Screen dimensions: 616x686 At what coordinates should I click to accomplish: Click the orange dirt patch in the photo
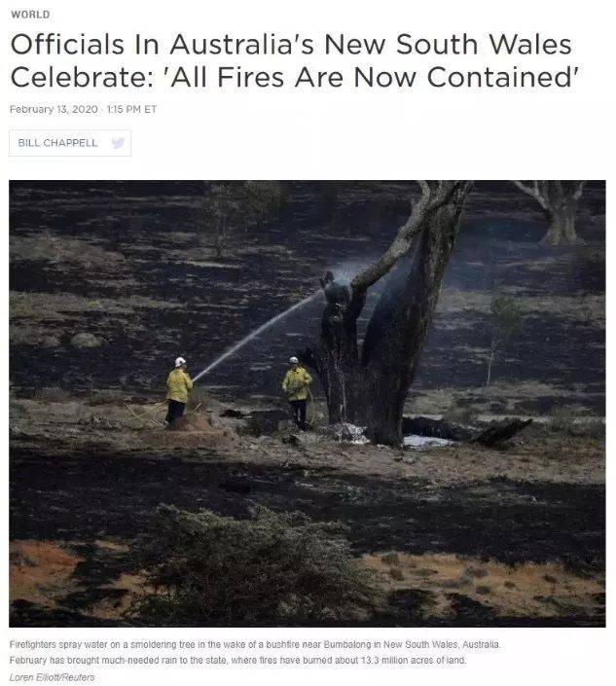(39, 569)
